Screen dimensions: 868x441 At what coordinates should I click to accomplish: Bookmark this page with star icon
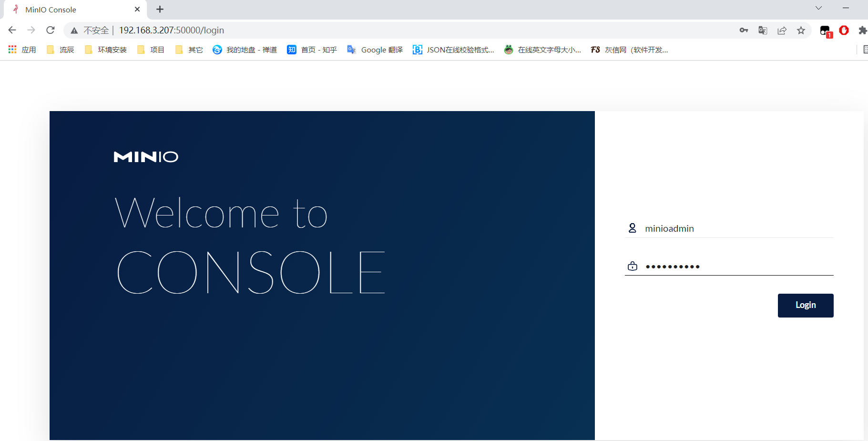(x=801, y=30)
